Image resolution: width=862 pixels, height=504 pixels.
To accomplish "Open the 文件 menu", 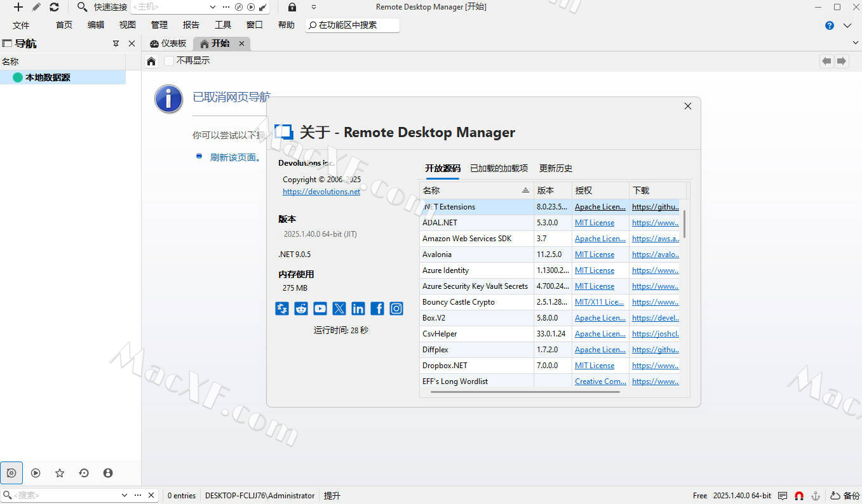I will point(21,25).
